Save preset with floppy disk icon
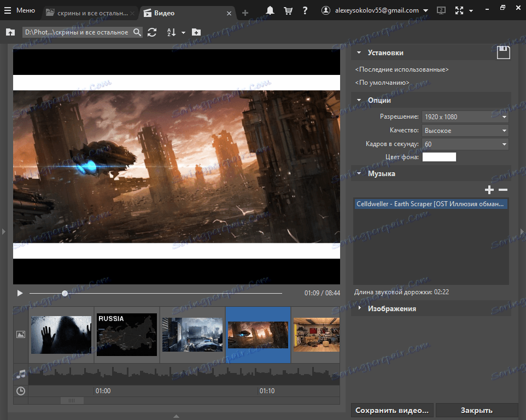The width and height of the screenshot is (526, 420). pos(503,52)
